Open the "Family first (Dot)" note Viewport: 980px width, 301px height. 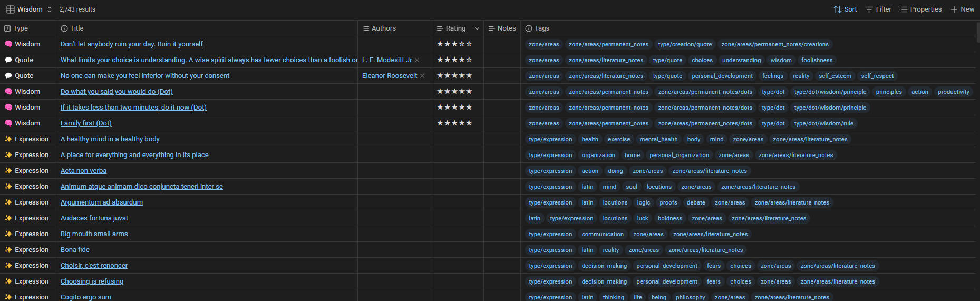coord(86,123)
